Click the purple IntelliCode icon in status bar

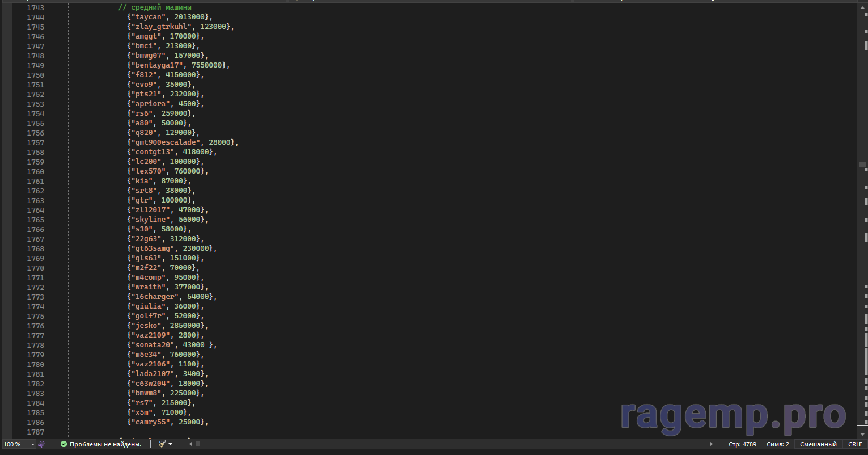coord(41,444)
